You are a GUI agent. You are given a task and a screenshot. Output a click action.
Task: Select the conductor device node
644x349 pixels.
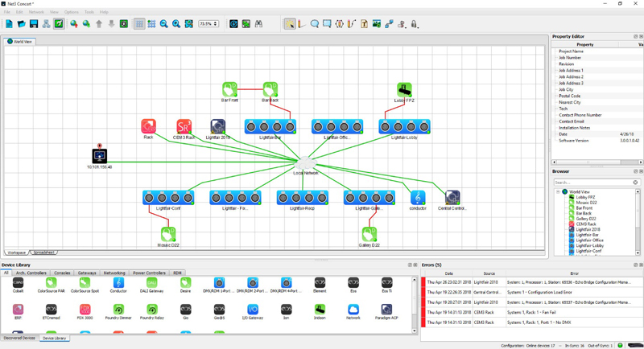(x=418, y=198)
